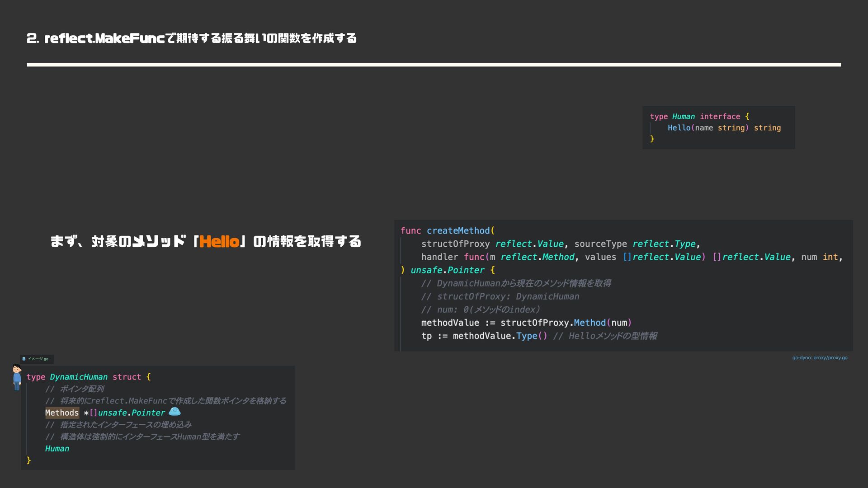The image size is (868, 488).
Task: Click the DynamicHuman struct name
Action: coord(79,377)
